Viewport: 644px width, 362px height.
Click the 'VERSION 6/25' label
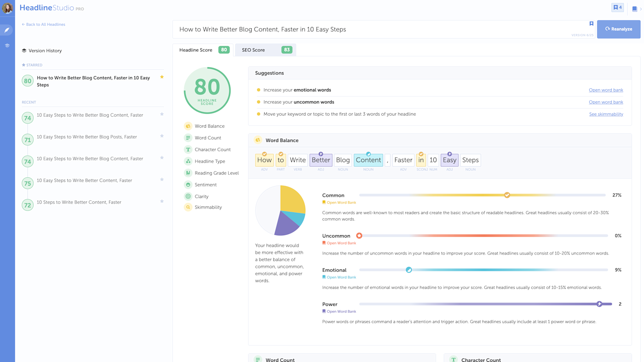(x=582, y=35)
